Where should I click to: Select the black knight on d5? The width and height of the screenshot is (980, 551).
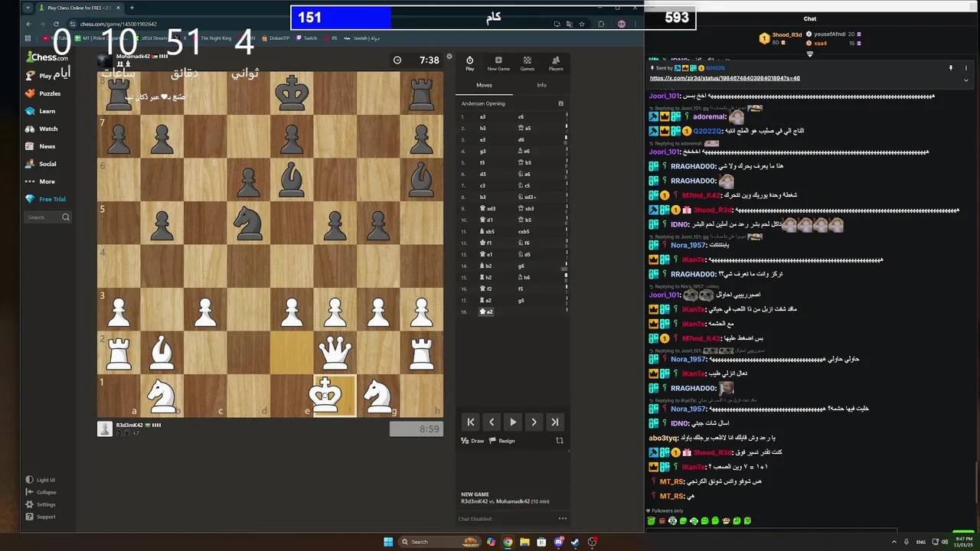(248, 223)
